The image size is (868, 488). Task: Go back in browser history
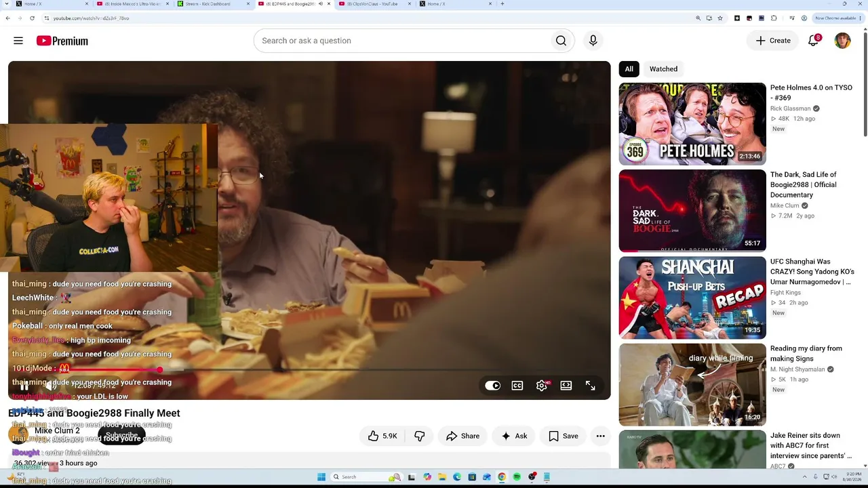point(7,18)
